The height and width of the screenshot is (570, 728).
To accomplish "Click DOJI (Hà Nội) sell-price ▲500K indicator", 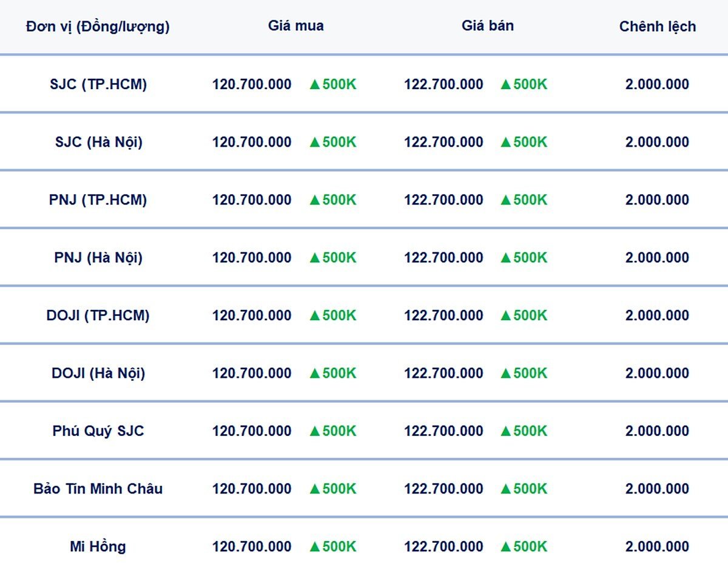I will coord(524,373).
